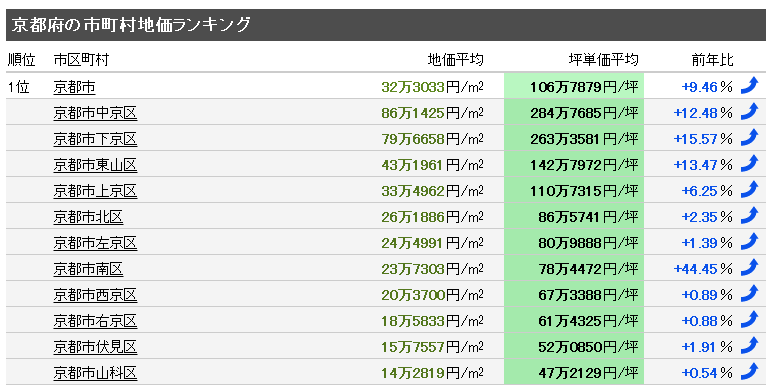
Task: Click the up arrow beside +9.46%
Action: [x=750, y=86]
